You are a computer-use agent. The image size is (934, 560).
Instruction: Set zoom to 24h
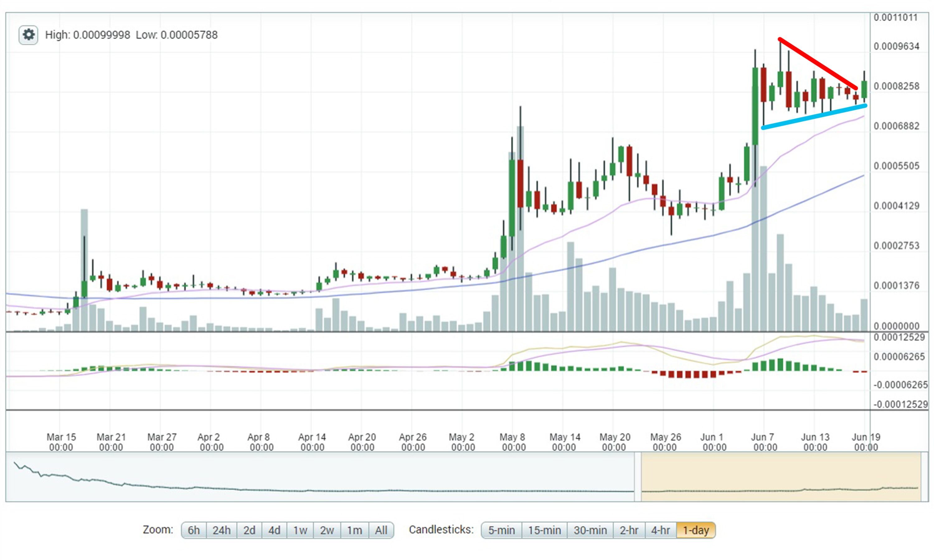[222, 530]
